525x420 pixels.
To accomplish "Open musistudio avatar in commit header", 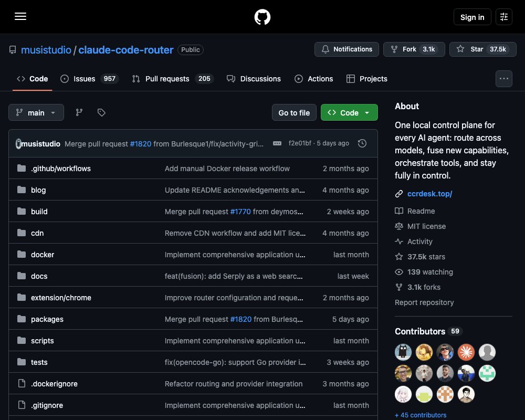I will pyautogui.click(x=18, y=144).
